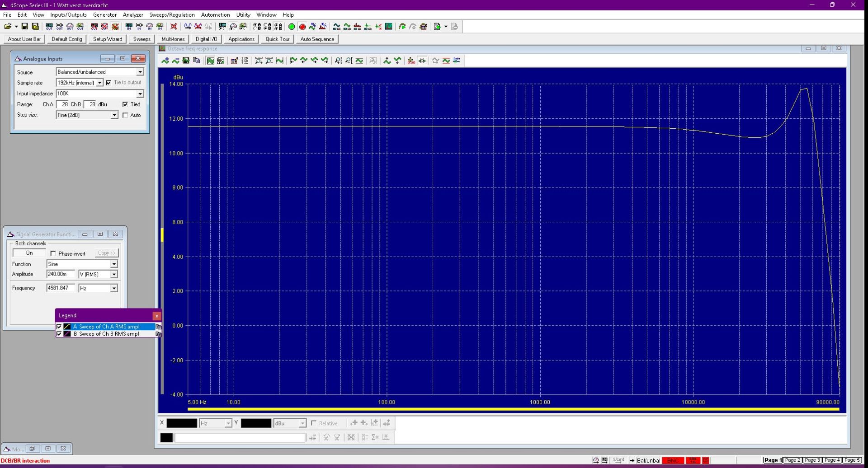
Task: Click the copy graph icon in the graph toolbar
Action: [196, 61]
